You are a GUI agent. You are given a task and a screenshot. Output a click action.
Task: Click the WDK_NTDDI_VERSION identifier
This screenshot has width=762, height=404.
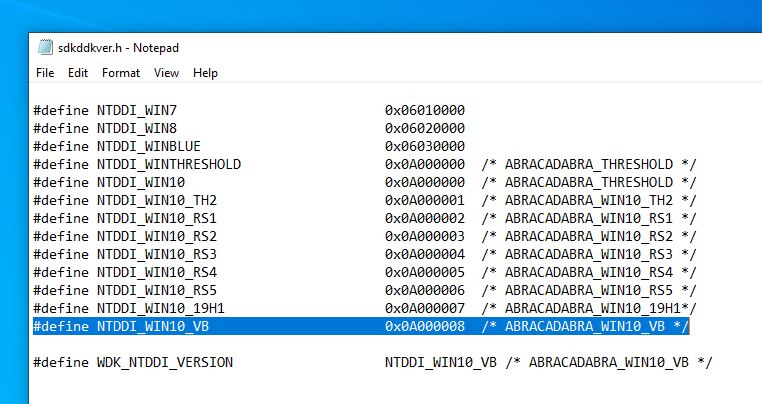165,362
